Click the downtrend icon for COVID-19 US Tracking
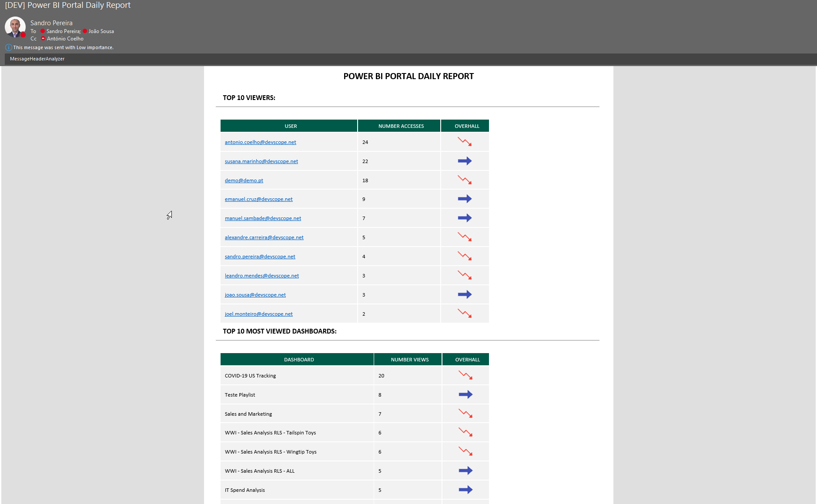The height and width of the screenshot is (504, 817). (x=465, y=375)
